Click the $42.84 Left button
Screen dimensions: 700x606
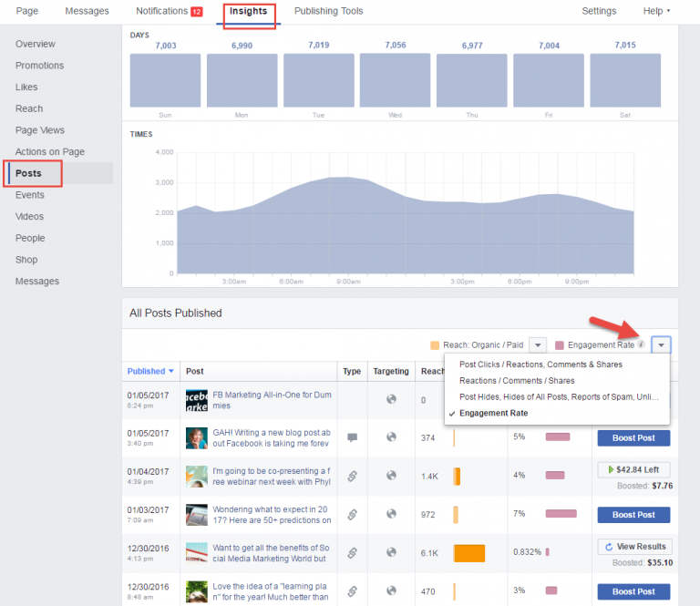tap(633, 470)
